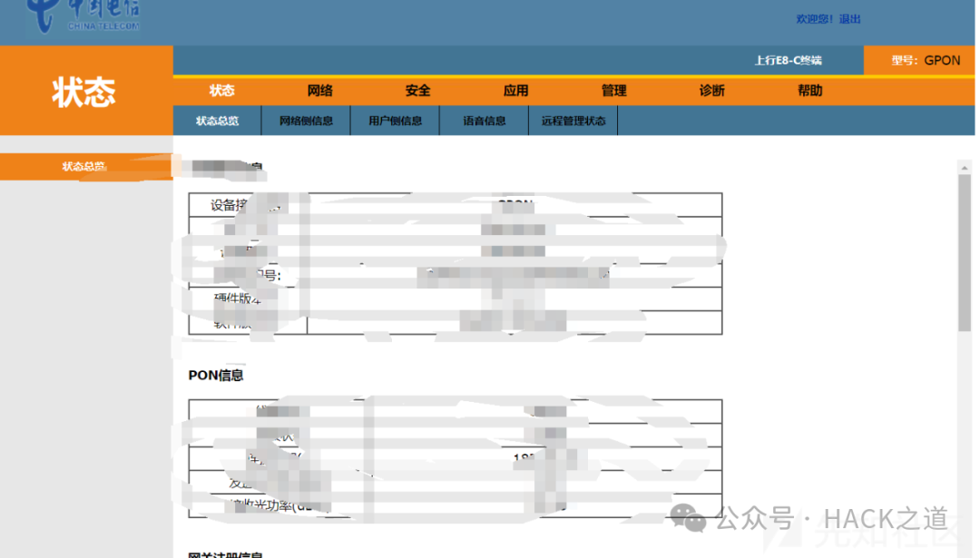Select the 状态 (Status) tab
Viewport: 980px width, 558px height.
click(221, 90)
